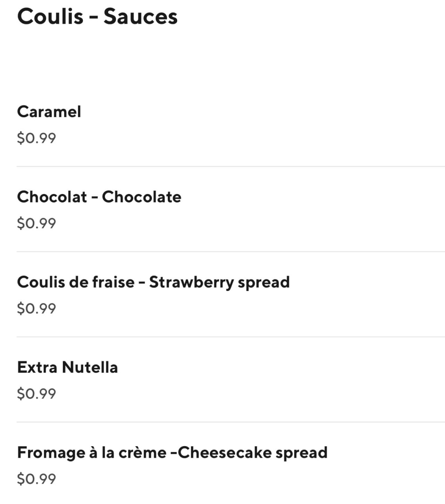Choose the Extra Nutella item name
The image size is (445, 504).
67,367
